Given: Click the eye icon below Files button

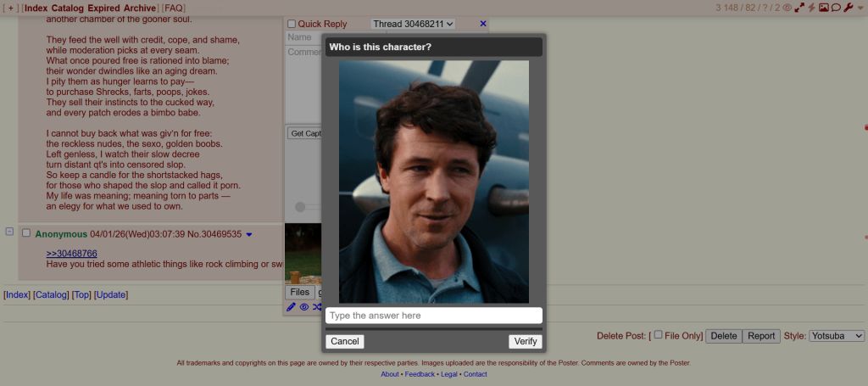Looking at the screenshot, I should click(304, 307).
